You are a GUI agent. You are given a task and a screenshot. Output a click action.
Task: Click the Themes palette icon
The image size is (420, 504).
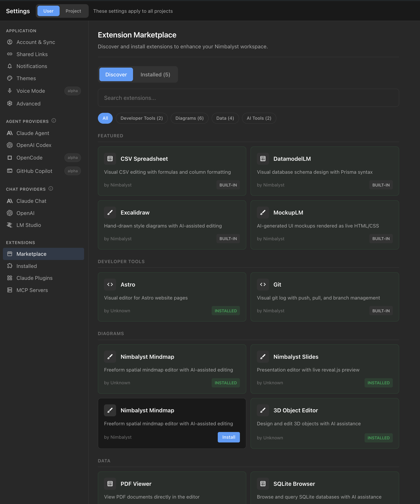10,78
